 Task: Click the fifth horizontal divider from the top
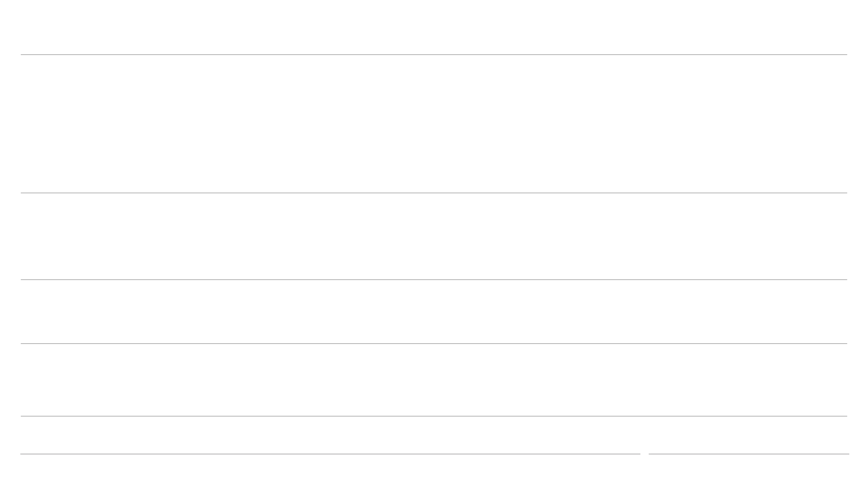(434, 416)
